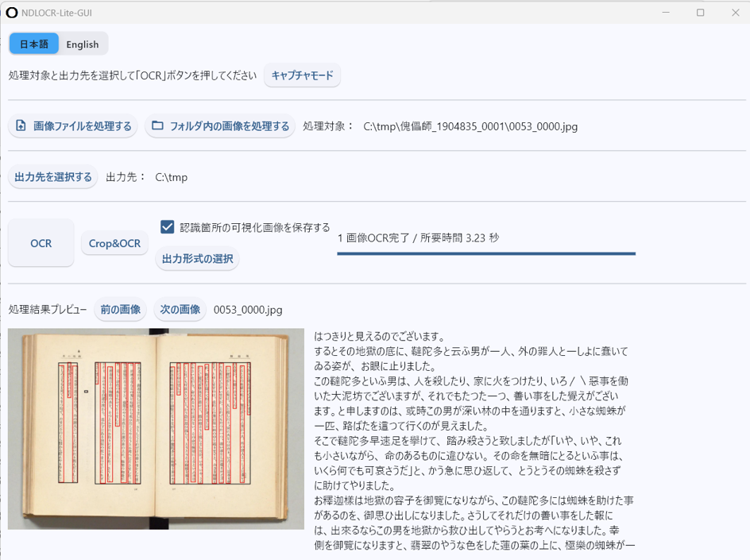Image resolution: width=750 pixels, height=560 pixels.
Task: Open an image file with 画像ファイルを処理する
Action: [x=73, y=126]
